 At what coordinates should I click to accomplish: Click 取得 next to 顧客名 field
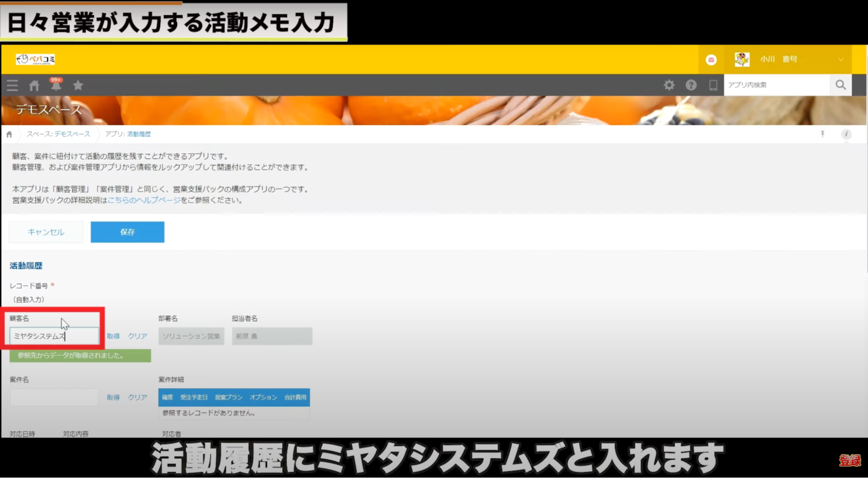[113, 336]
